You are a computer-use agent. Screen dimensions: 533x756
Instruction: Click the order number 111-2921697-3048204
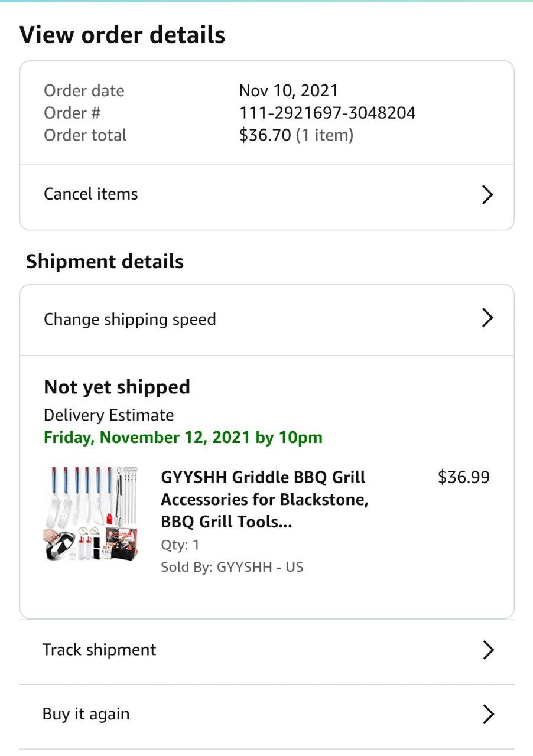point(327,113)
